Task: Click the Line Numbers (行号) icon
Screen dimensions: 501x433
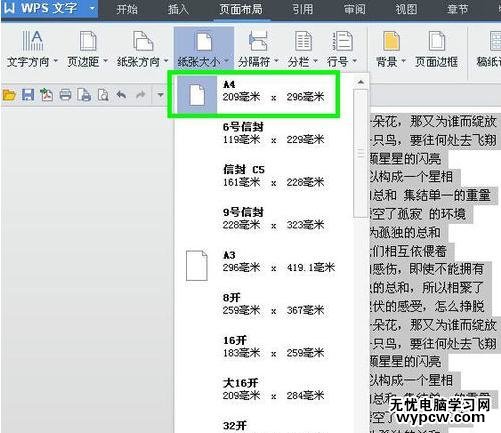Action: tap(342, 41)
